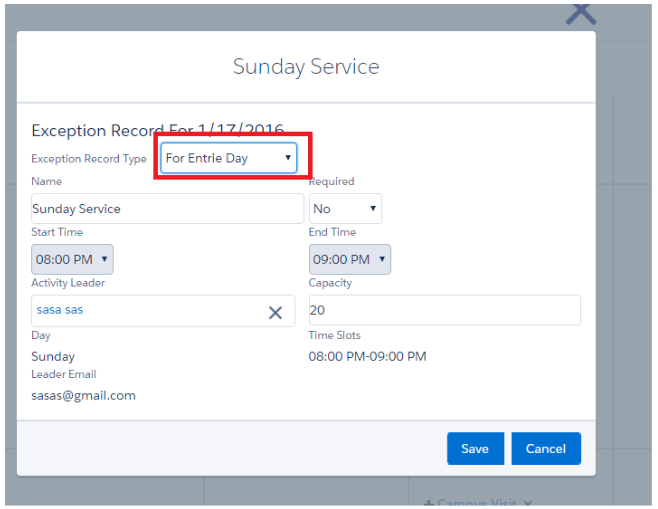Open the Exception Record Type dropdown
This screenshot has width=658, height=509.
(x=229, y=158)
